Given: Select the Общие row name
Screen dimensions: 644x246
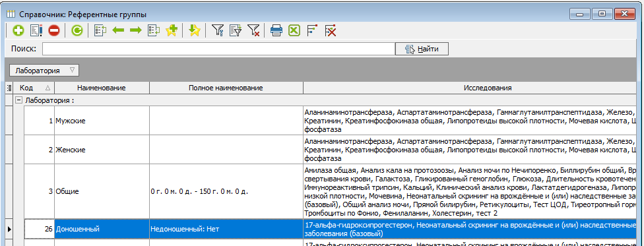Looking at the screenshot, I should 102,191.
